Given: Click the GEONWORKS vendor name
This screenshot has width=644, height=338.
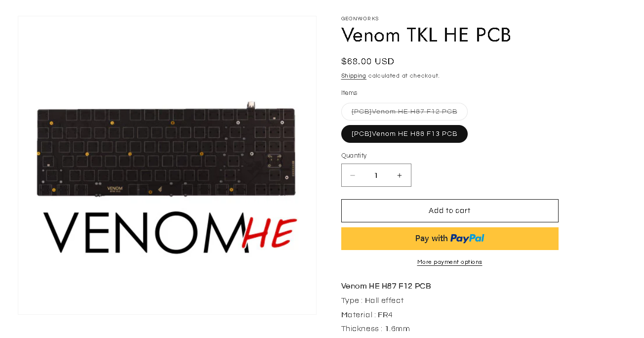Looking at the screenshot, I should (x=360, y=19).
